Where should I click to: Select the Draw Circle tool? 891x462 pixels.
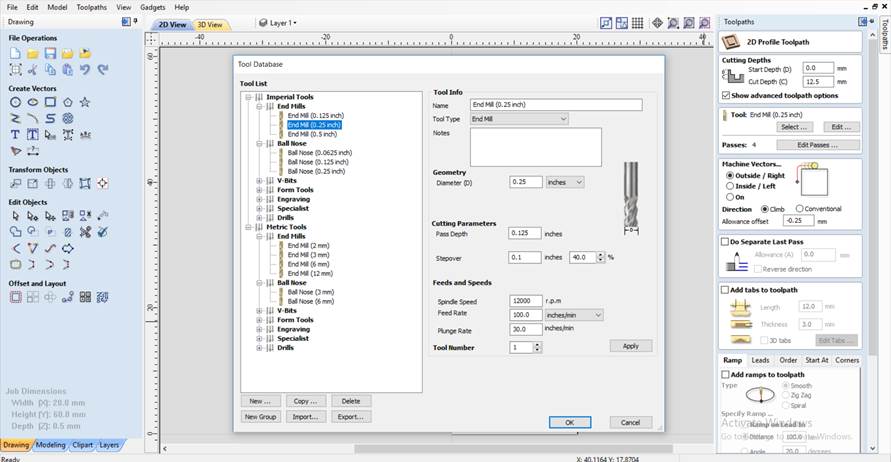pyautogui.click(x=15, y=102)
